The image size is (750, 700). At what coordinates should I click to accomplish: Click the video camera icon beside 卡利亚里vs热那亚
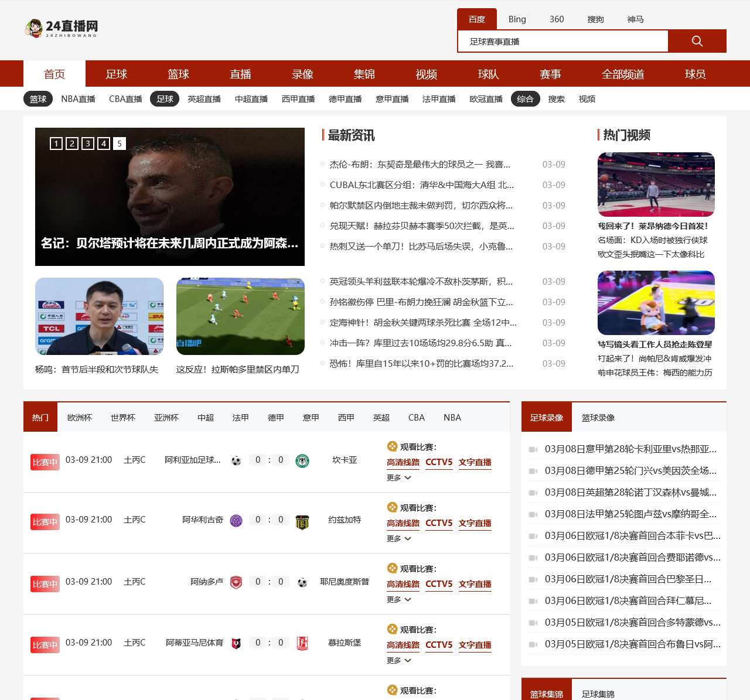point(533,449)
